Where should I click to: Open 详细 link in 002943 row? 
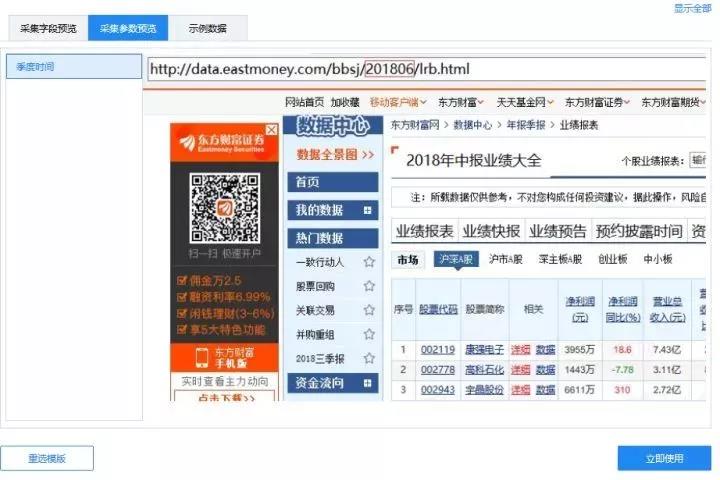point(521,390)
